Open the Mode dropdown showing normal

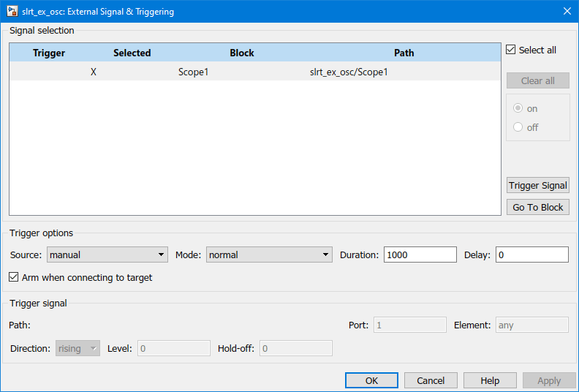click(270, 255)
